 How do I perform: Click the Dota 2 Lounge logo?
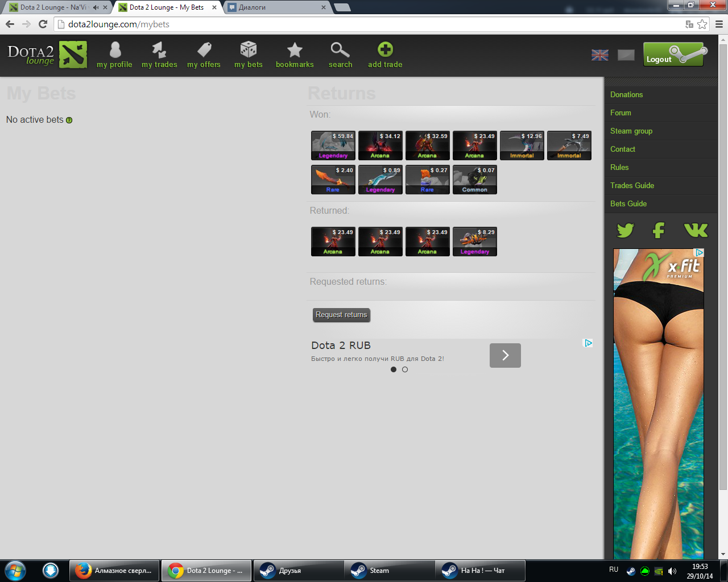coord(47,55)
